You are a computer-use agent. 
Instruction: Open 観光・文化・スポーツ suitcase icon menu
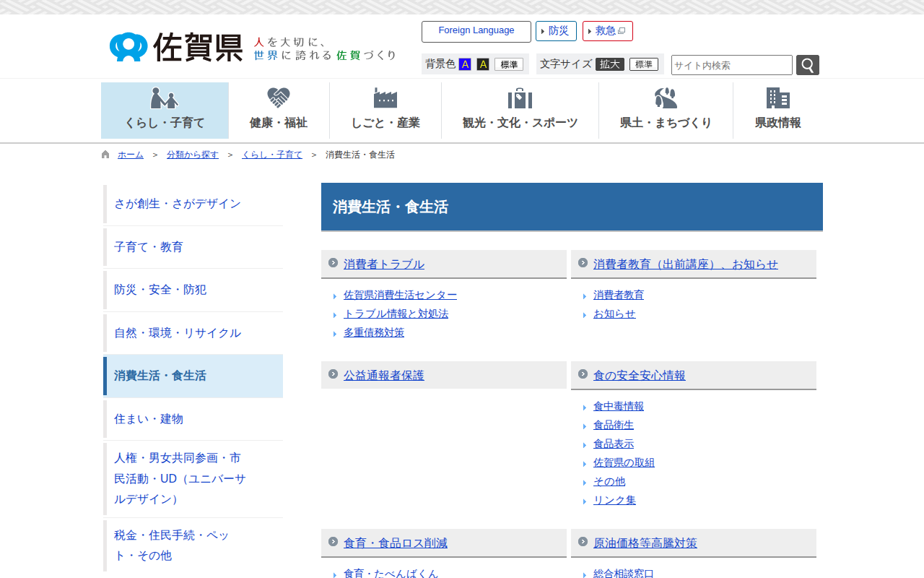pos(520,111)
